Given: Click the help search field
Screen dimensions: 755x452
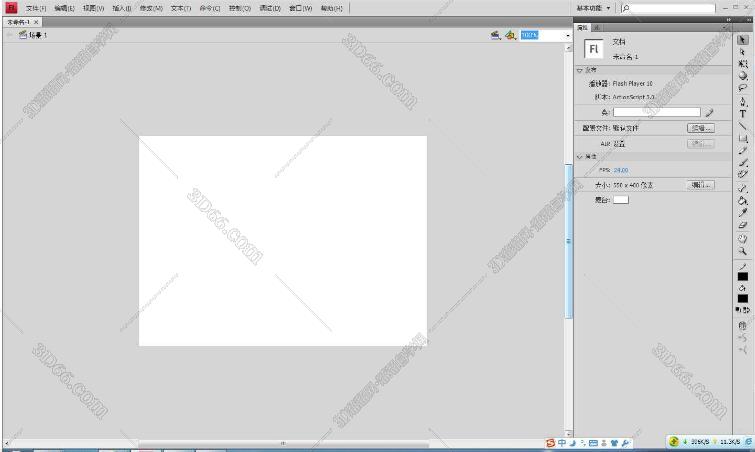Looking at the screenshot, I should [x=668, y=8].
